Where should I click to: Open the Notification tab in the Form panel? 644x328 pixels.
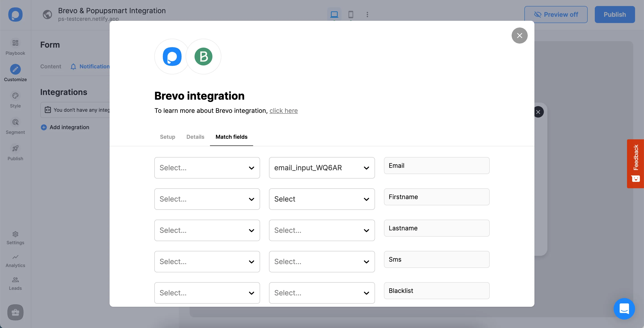pyautogui.click(x=94, y=66)
